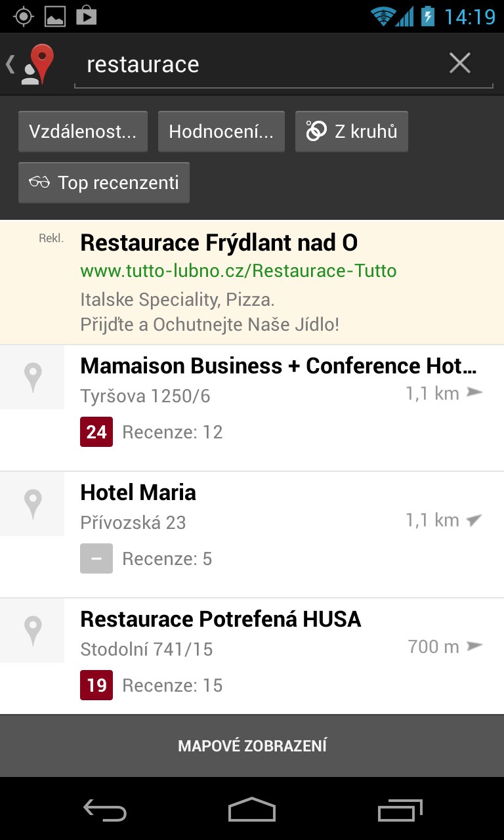Image resolution: width=504 pixels, height=840 pixels.
Task: Open the Vzdálenost distance filter
Action: pyautogui.click(x=83, y=132)
